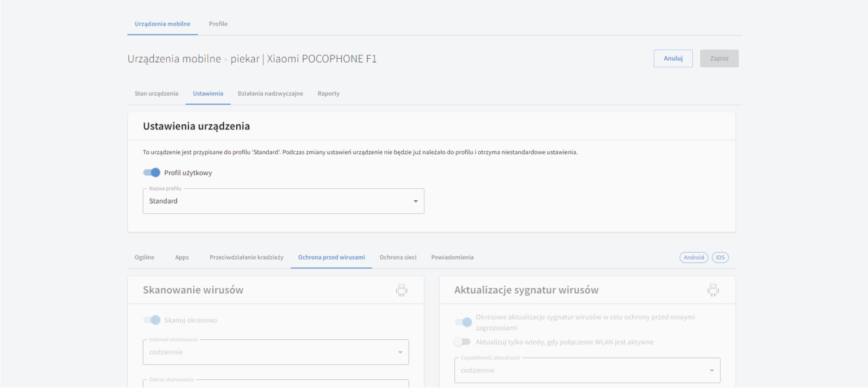Open the Powiadomienia tab
Screen dimensions: 868x389
(x=452, y=257)
